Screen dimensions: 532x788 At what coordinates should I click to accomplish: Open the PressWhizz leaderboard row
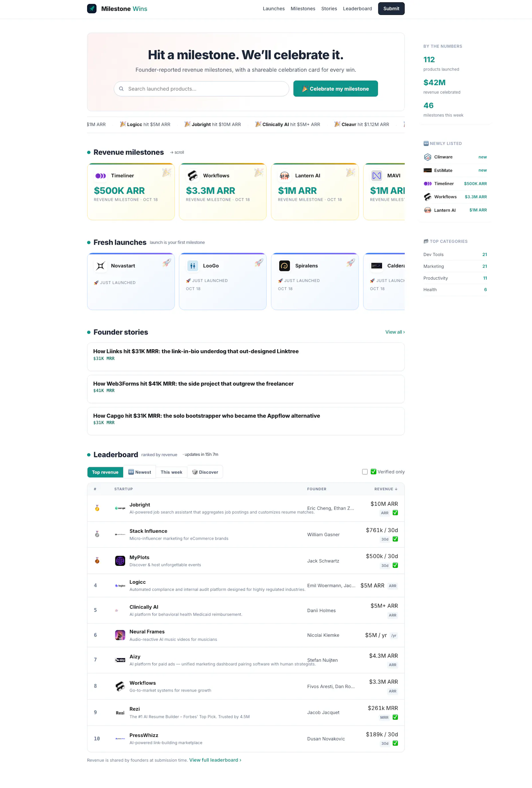click(245, 738)
